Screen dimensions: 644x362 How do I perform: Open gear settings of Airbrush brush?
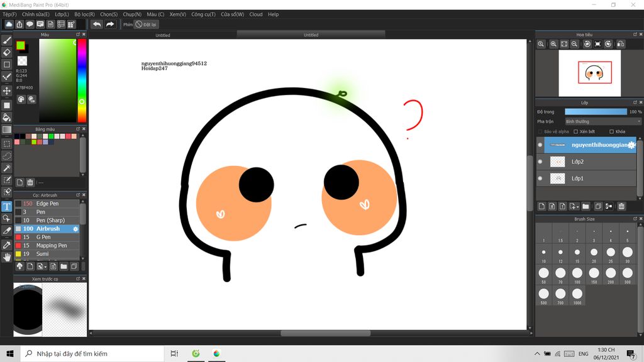pyautogui.click(x=75, y=229)
